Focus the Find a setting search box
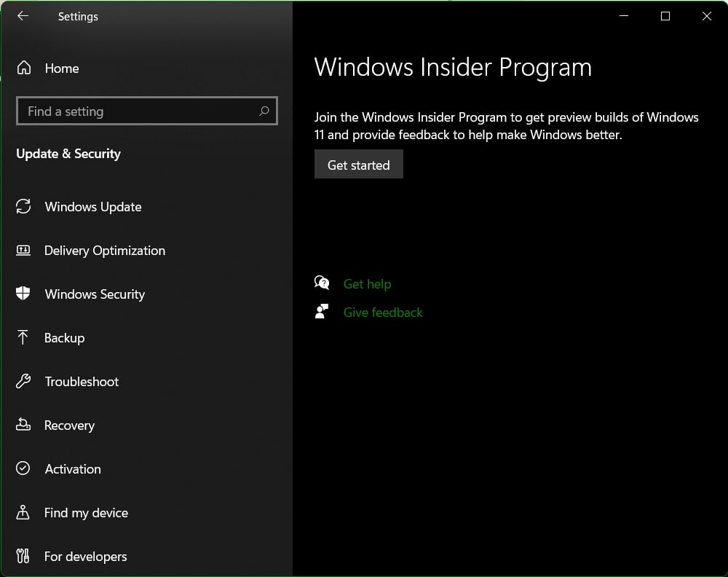This screenshot has height=577, width=728. pyautogui.click(x=147, y=111)
